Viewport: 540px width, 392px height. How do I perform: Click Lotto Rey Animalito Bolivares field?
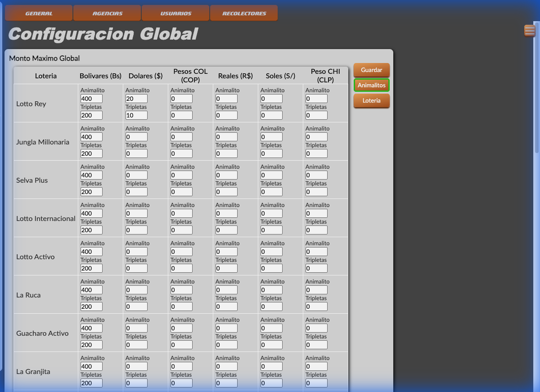(91, 98)
